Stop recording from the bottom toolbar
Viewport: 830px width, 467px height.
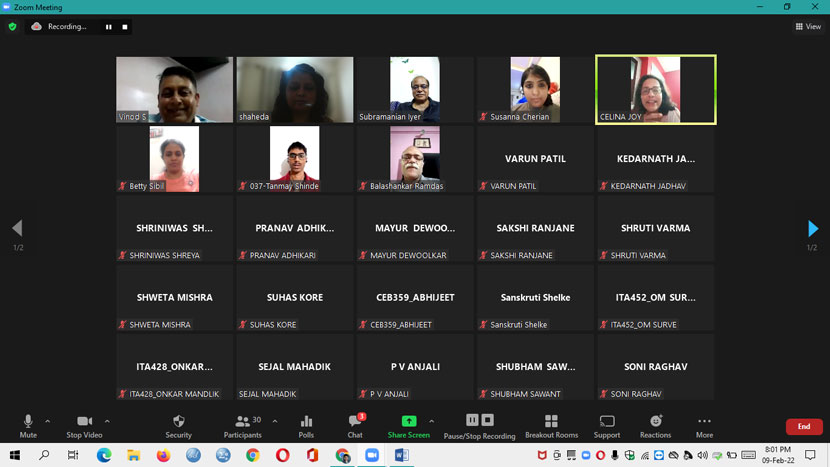coord(488,420)
